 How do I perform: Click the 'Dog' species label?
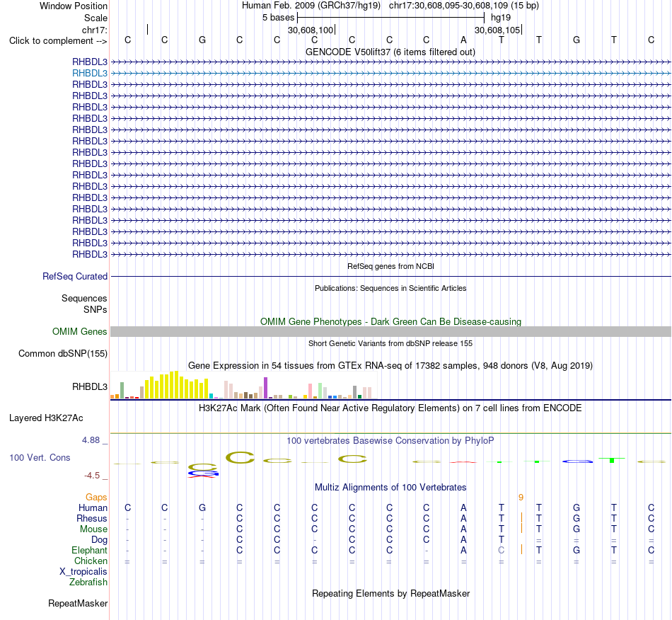(100, 540)
